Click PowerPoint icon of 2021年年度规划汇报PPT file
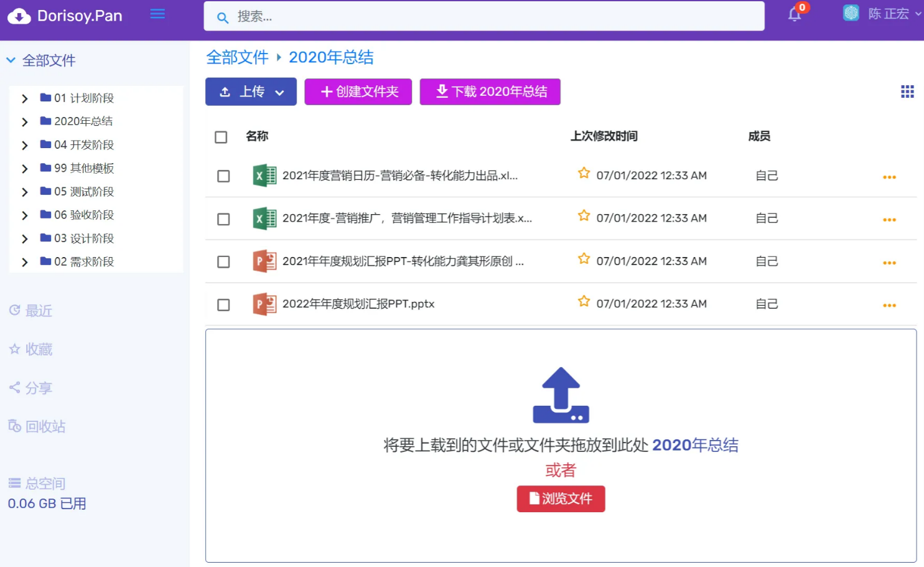The width and height of the screenshot is (924, 567). [x=264, y=261]
